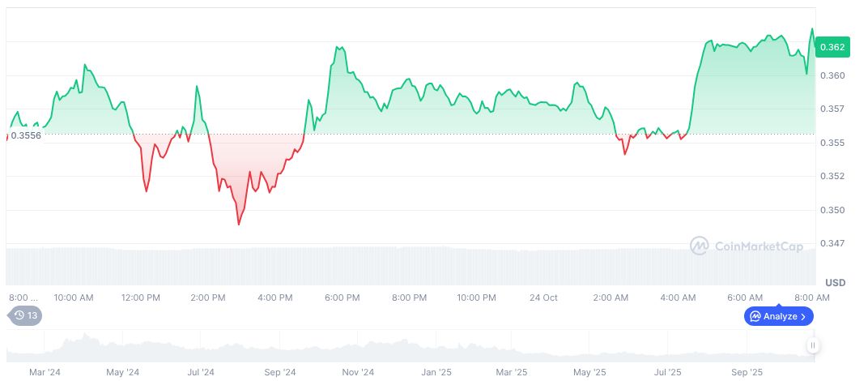The image size is (868, 381).
Task: Click the green 0.362 current price tag
Action: point(832,47)
